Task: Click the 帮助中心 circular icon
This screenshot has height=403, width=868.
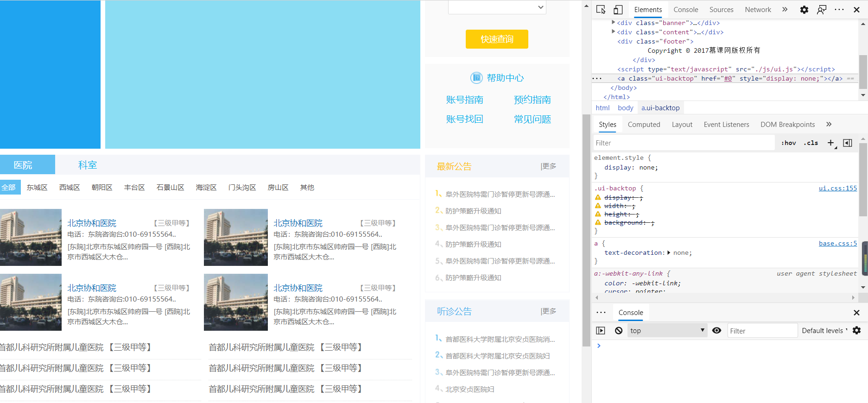Action: pos(476,78)
